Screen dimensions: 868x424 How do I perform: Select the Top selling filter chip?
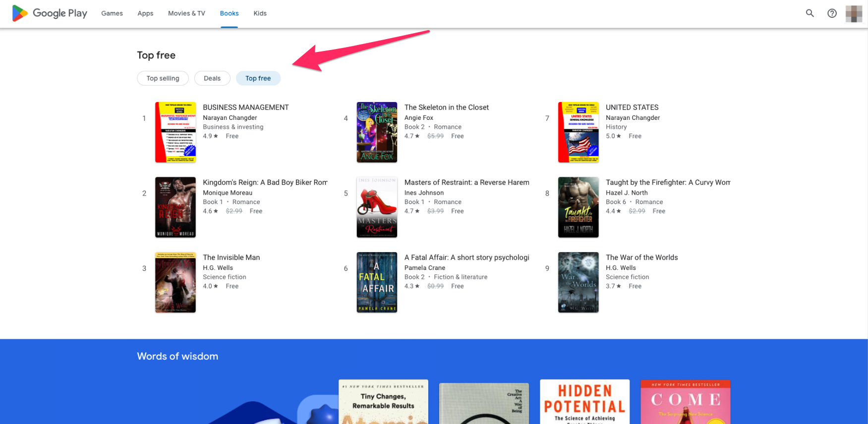pos(163,78)
